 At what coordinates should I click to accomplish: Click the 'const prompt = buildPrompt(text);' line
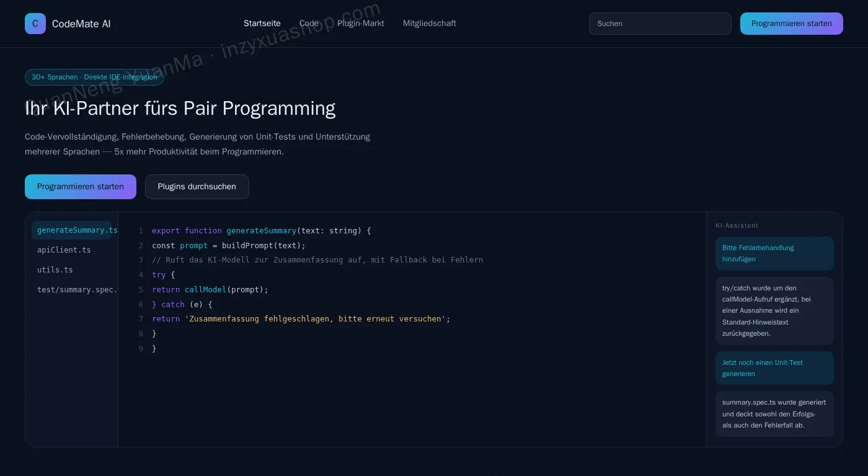coord(229,246)
